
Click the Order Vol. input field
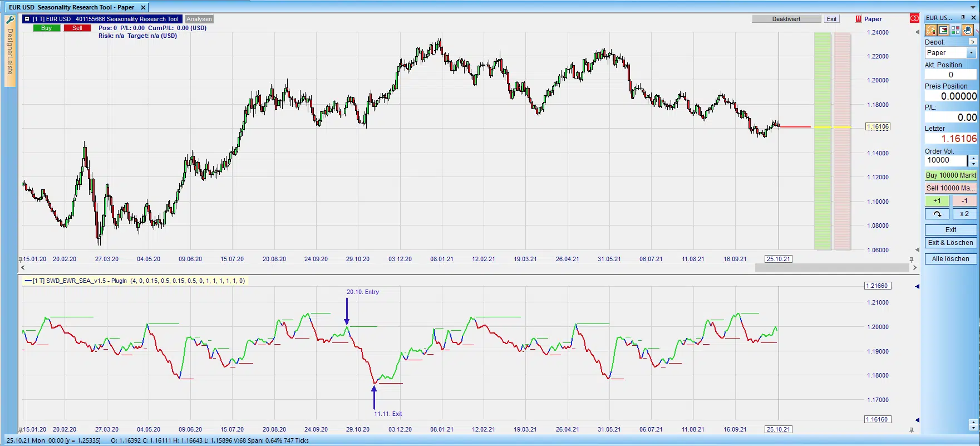coord(946,160)
